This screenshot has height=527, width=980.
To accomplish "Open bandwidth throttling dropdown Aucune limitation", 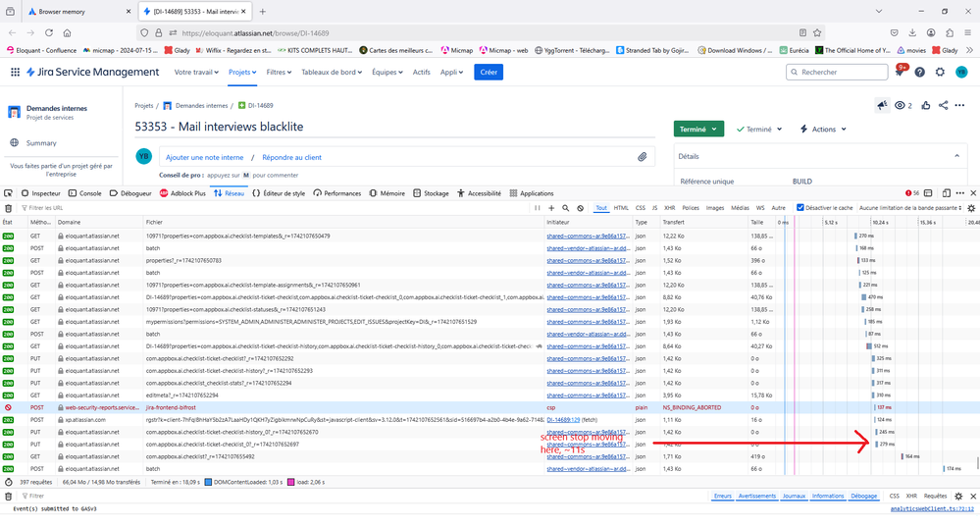I will 910,207.
